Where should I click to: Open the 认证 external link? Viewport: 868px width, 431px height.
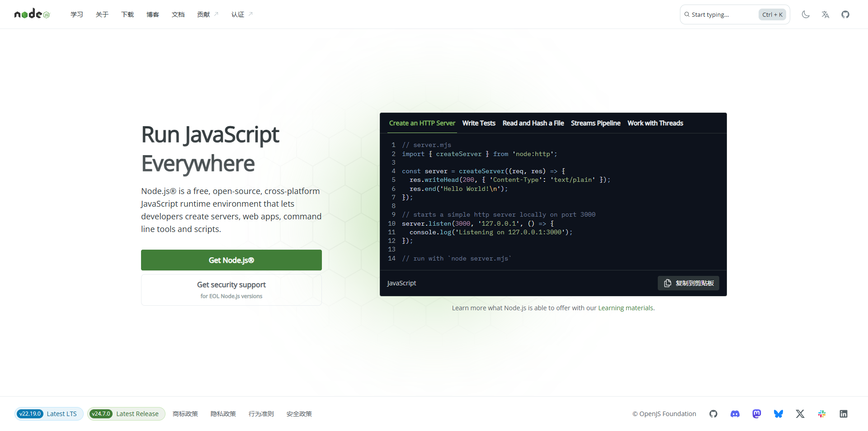(x=242, y=14)
